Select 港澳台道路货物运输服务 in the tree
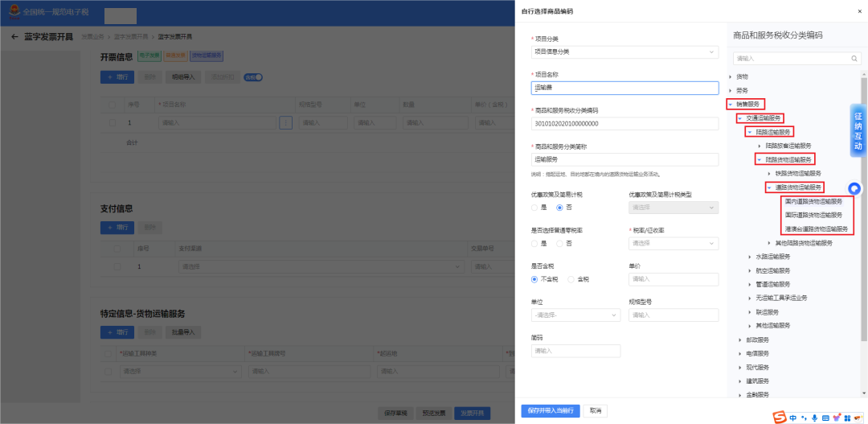The width and height of the screenshot is (868, 424). click(817, 229)
